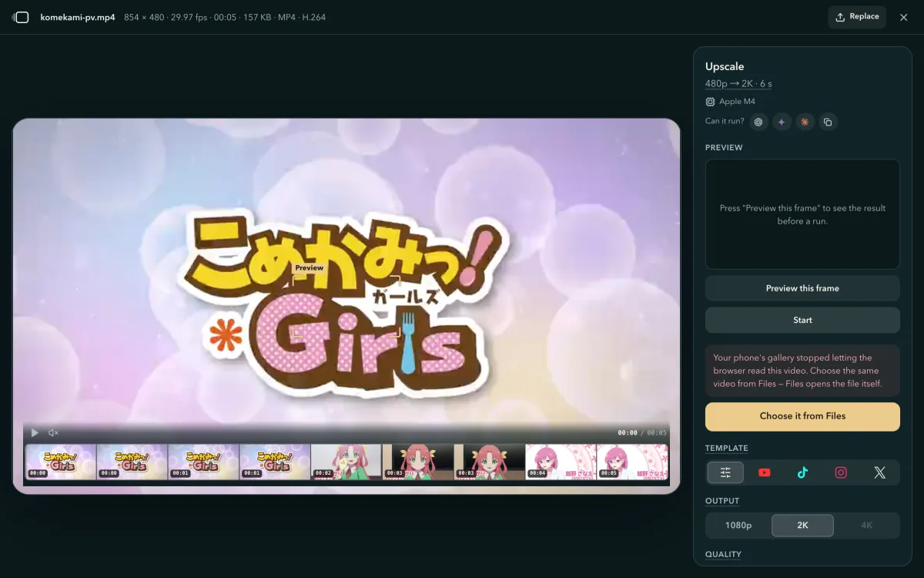Set output resolution to 2K
Image resolution: width=924 pixels, height=578 pixels.
pyautogui.click(x=802, y=526)
